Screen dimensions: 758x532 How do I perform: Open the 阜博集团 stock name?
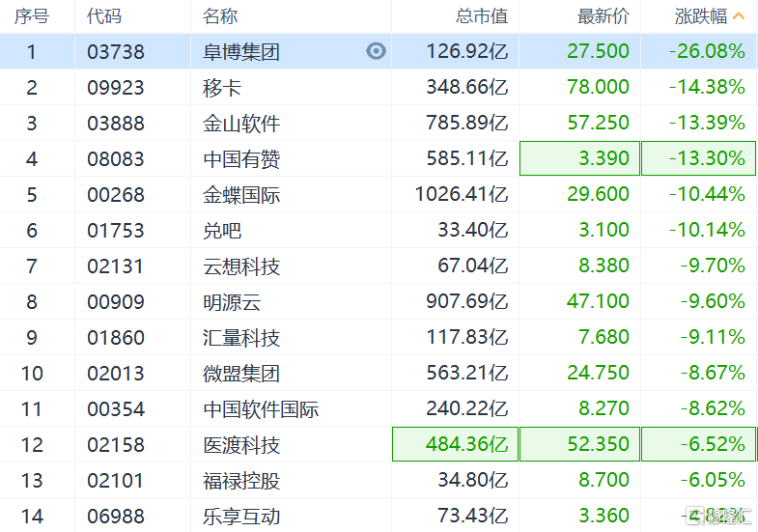click(241, 52)
